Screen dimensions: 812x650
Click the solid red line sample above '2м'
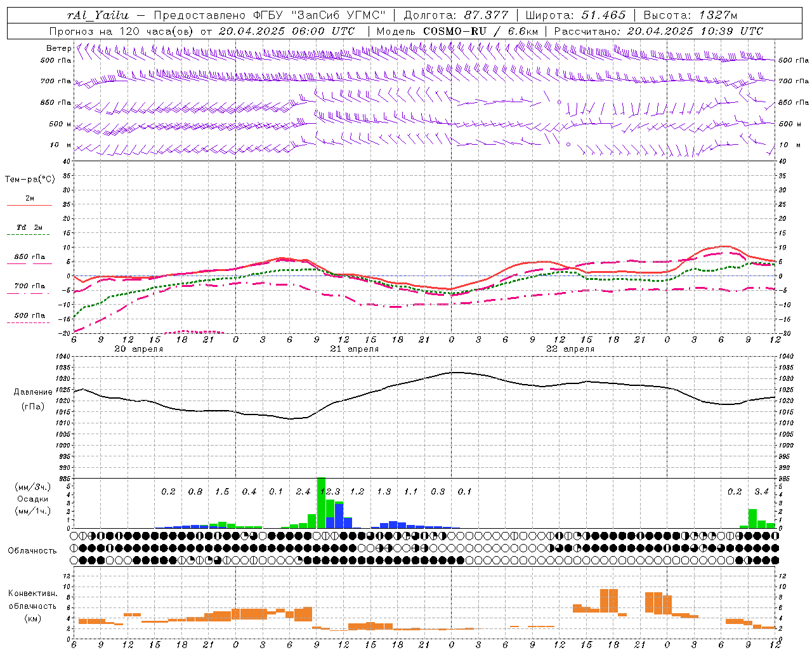29,206
